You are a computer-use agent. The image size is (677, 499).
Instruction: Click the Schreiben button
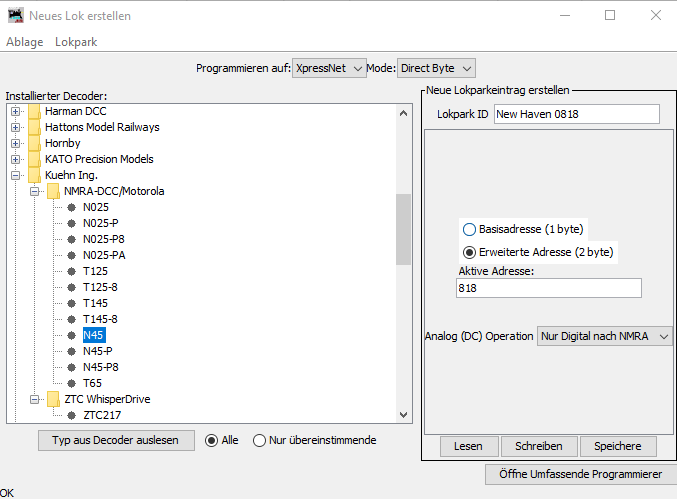point(538,446)
